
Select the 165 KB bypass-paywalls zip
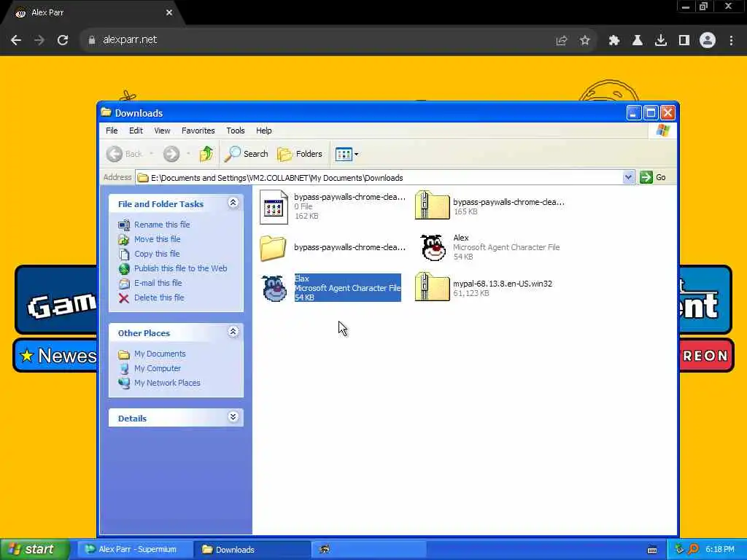click(432, 205)
